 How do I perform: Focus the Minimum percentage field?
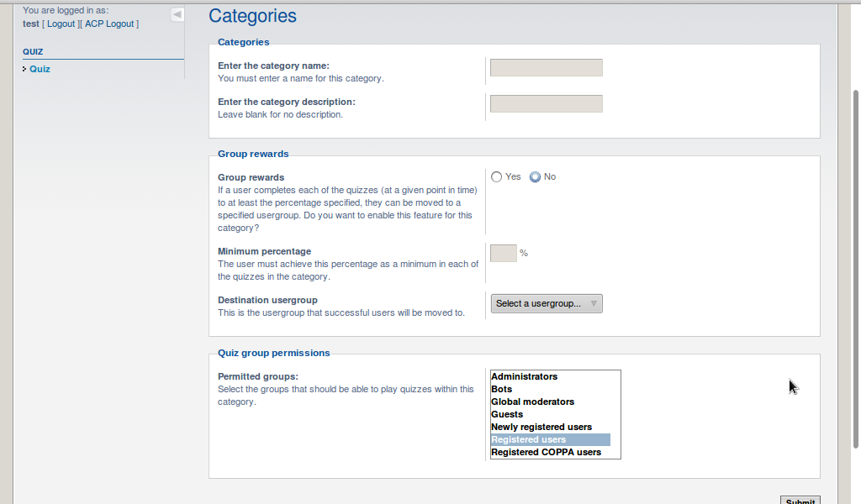[503, 253]
